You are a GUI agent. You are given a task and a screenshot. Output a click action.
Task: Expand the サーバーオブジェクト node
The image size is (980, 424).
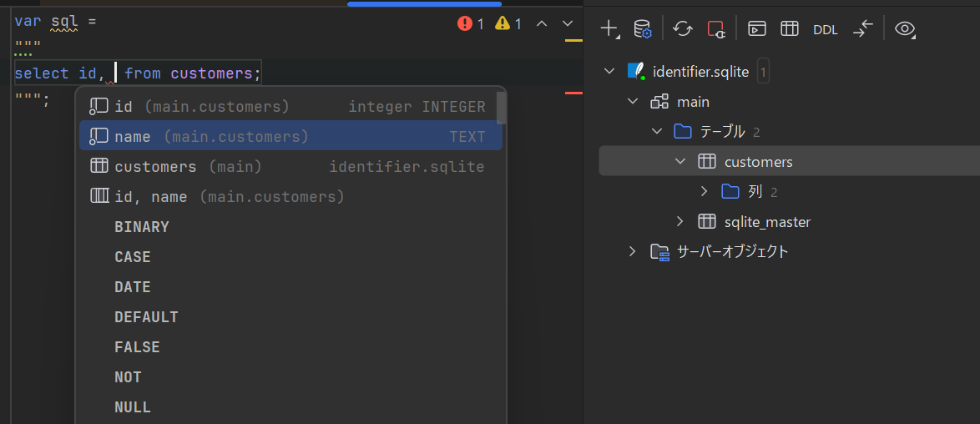click(633, 251)
